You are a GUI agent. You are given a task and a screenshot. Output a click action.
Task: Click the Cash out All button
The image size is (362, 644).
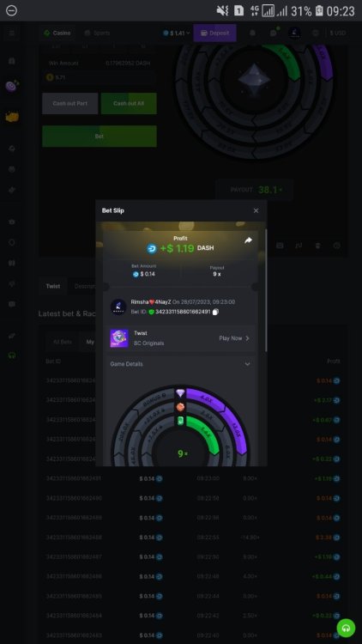tap(129, 104)
